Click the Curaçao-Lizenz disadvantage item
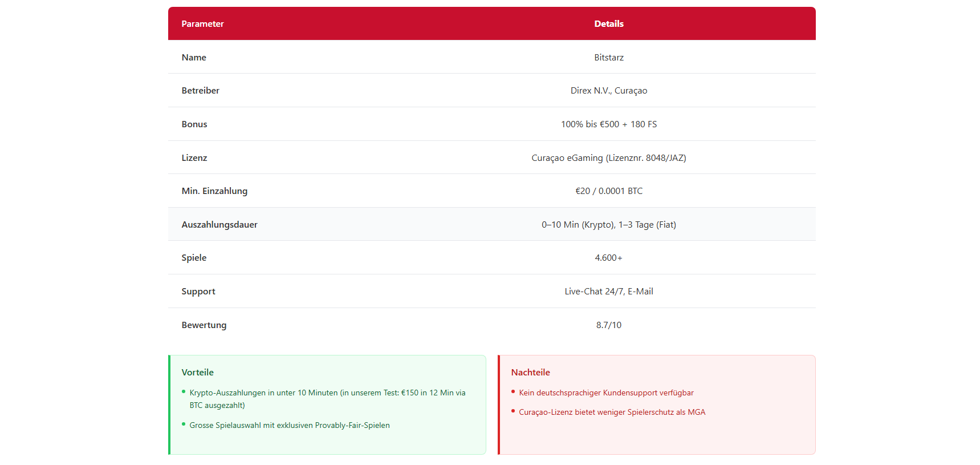The image size is (980, 465). point(612,413)
